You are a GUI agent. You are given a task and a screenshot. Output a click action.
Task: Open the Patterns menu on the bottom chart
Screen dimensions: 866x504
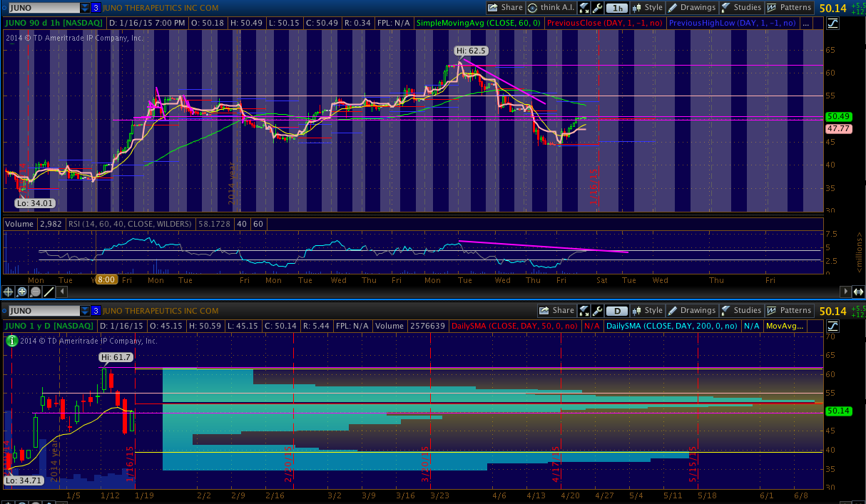click(x=789, y=311)
